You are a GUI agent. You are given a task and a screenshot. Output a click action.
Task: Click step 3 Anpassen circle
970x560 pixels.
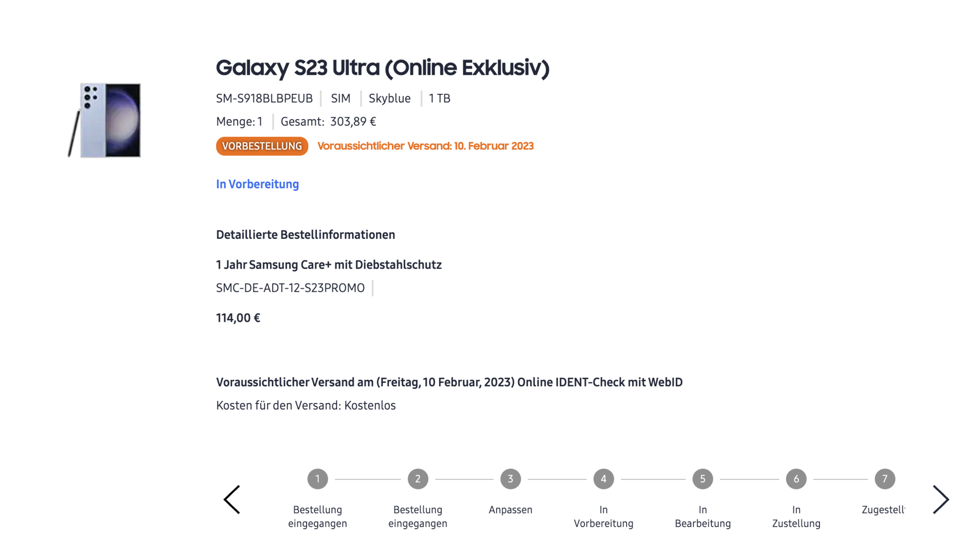click(x=510, y=479)
